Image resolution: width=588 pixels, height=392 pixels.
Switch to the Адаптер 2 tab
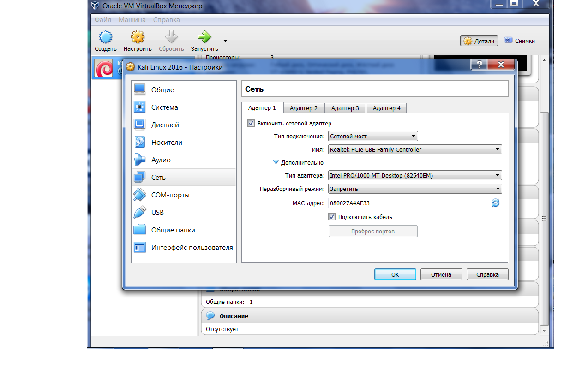tap(303, 108)
